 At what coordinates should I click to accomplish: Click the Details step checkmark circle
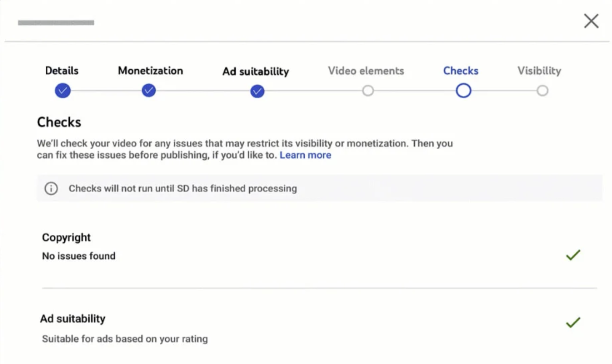63,91
